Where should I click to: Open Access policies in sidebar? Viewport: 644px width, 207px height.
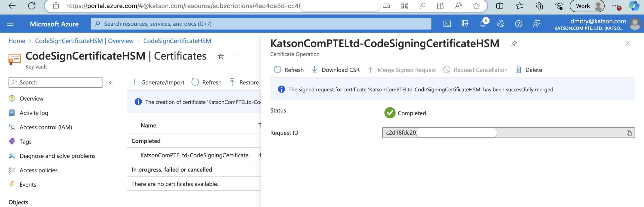coord(38,170)
